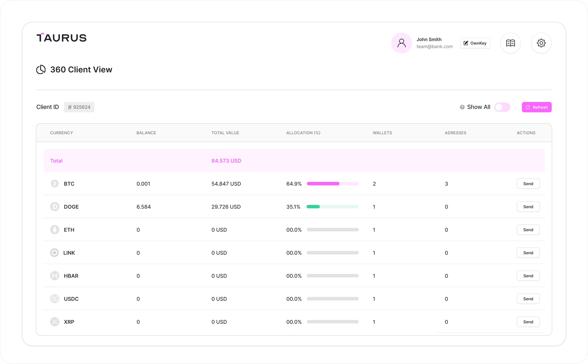
Task: Click the HBAR currency icon
Action: click(x=55, y=276)
